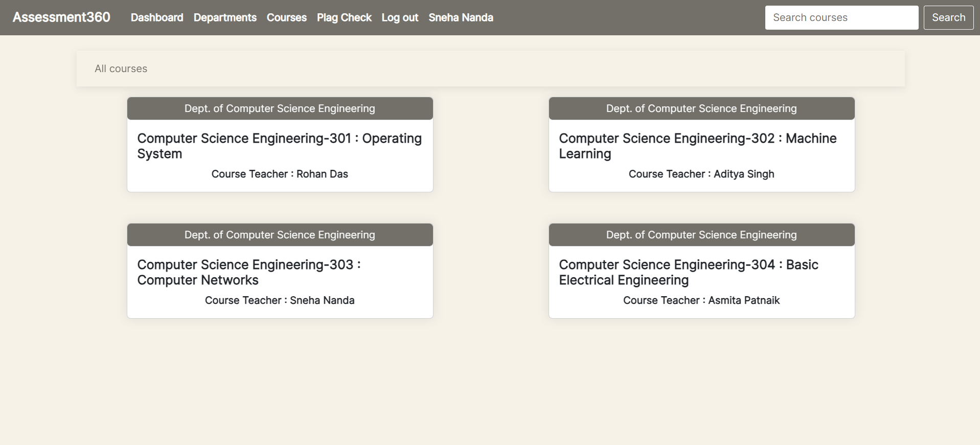Open Computer Networks course 303 title
The image size is (980, 445).
249,273
